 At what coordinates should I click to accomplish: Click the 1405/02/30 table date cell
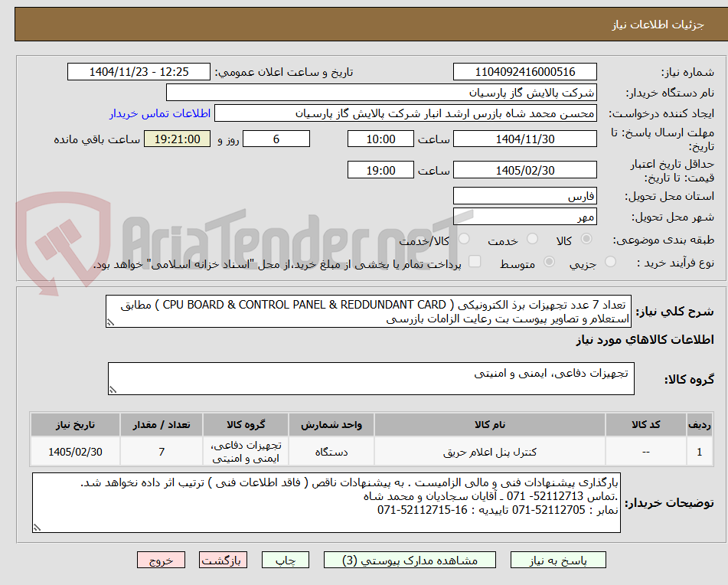[75, 452]
